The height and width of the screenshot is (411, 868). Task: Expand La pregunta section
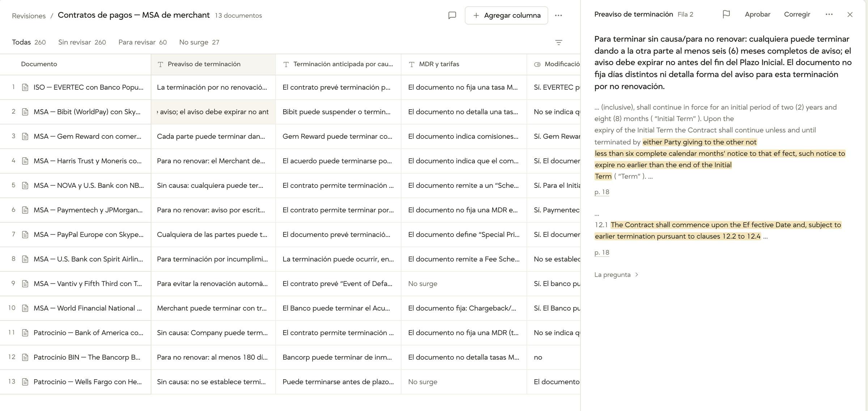tap(616, 275)
